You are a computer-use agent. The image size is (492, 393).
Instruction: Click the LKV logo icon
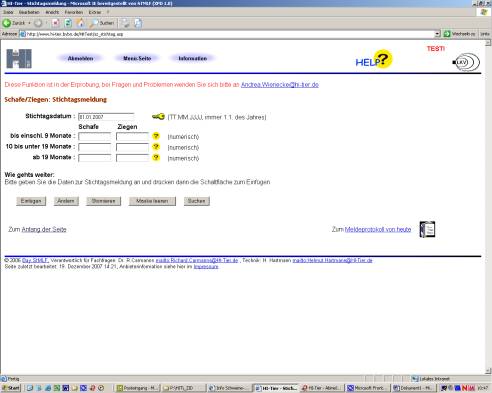pyautogui.click(x=466, y=62)
